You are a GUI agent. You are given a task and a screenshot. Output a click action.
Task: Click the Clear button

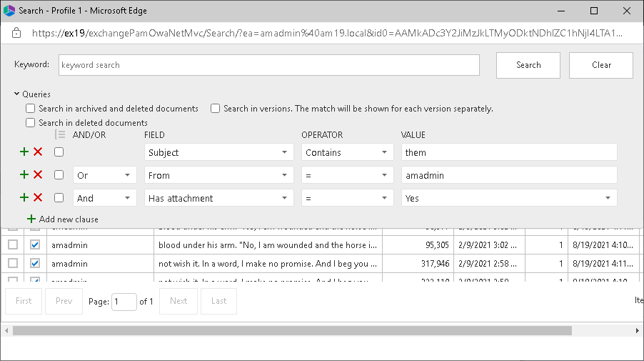(601, 65)
